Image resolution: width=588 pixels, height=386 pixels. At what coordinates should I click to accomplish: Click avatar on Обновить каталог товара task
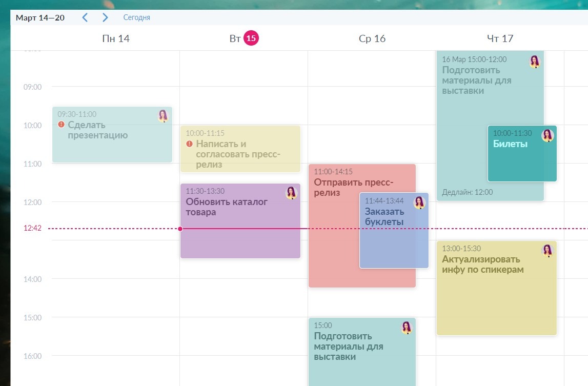point(291,193)
